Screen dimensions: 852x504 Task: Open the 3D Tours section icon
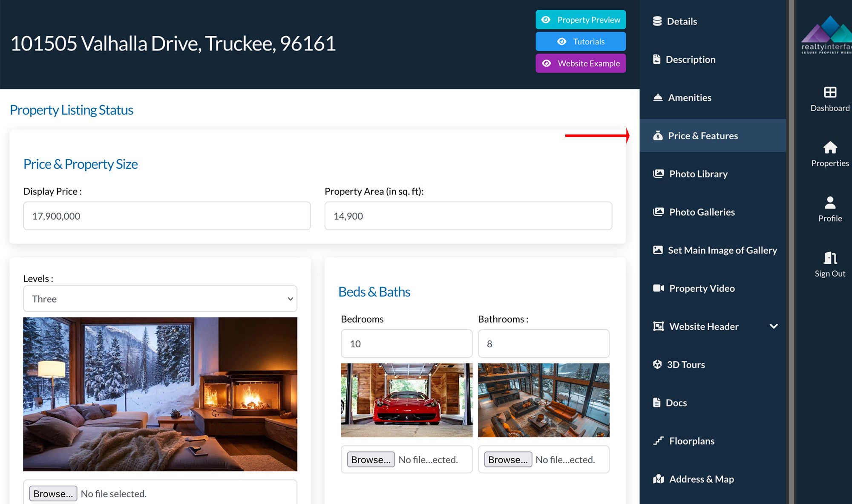point(659,364)
